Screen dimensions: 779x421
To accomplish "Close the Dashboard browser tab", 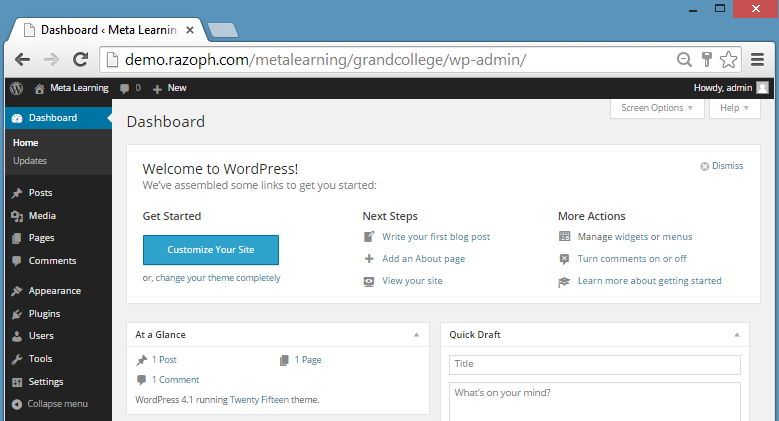I will point(190,30).
